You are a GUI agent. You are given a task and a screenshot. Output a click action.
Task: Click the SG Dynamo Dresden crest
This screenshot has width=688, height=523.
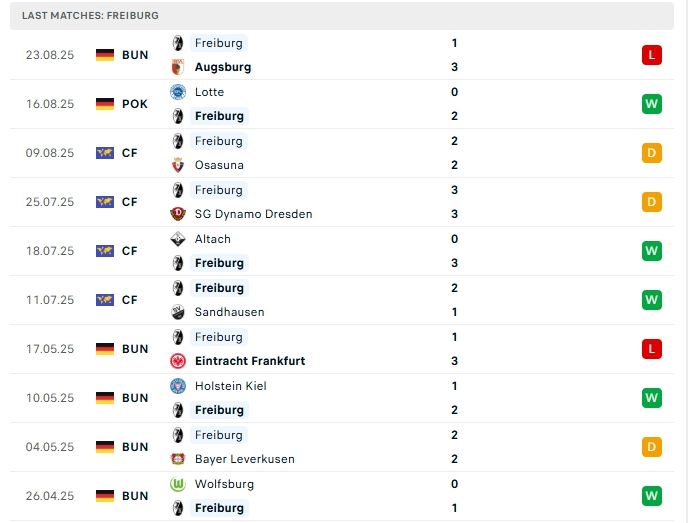click(x=178, y=214)
